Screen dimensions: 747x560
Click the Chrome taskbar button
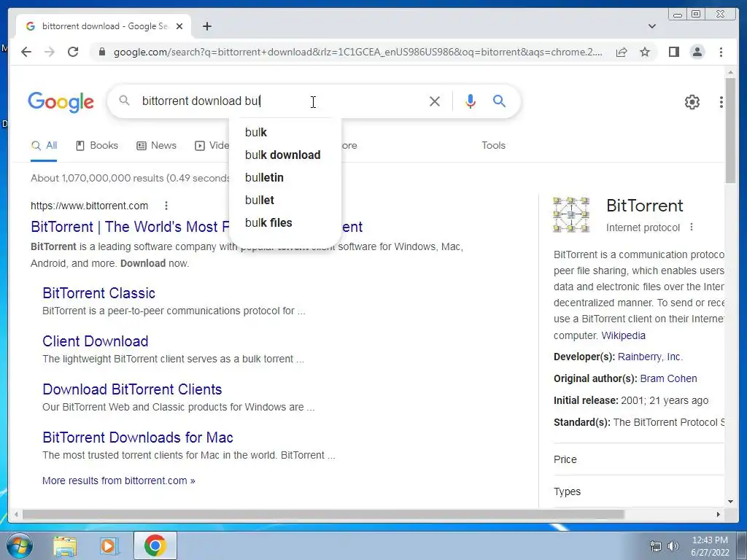point(155,545)
